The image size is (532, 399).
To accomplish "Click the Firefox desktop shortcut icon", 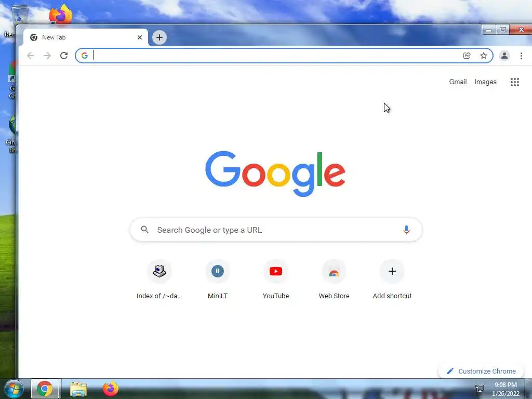I will (x=61, y=14).
